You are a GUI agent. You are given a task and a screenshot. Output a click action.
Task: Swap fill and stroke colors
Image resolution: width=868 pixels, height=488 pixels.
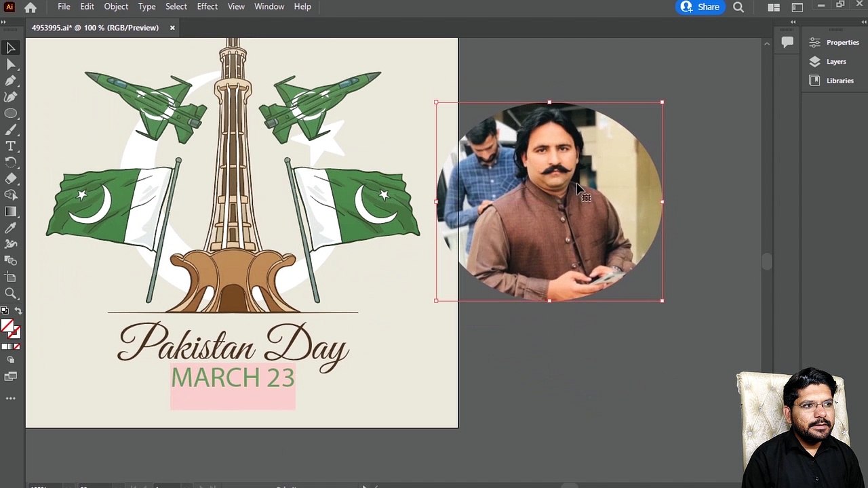pyautogui.click(x=18, y=311)
